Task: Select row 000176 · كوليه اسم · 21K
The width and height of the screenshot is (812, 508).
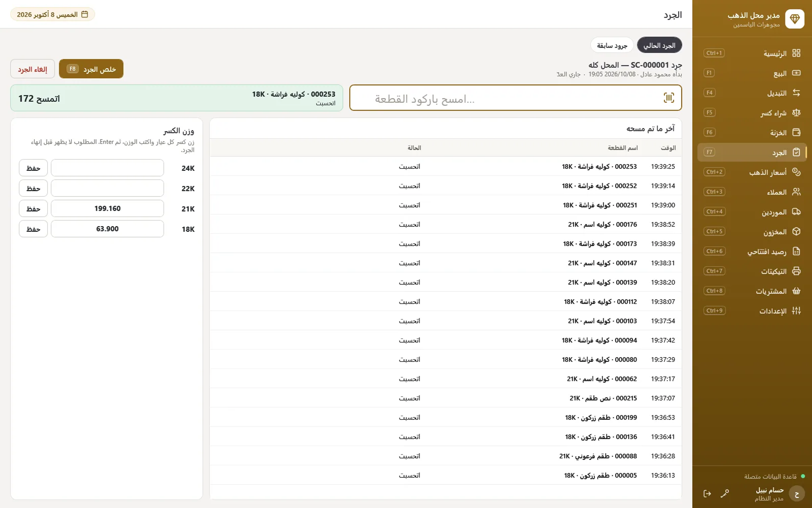Action: (x=446, y=224)
